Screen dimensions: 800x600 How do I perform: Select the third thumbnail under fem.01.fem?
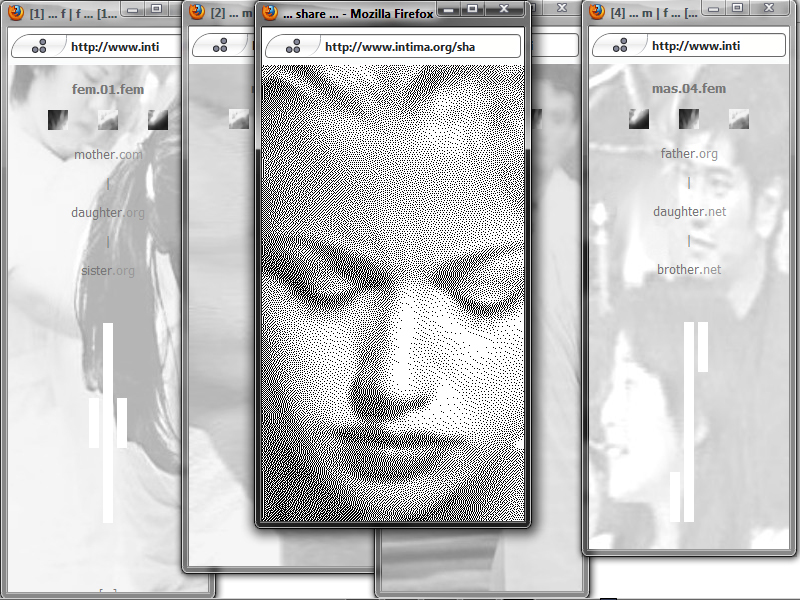[158, 120]
